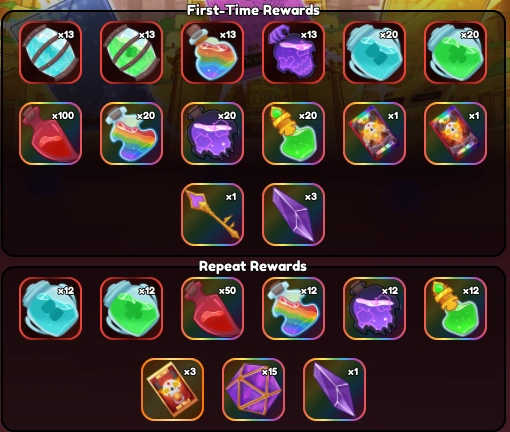Select the x3 red skull card
Screen dimensions: 510x432
tap(172, 390)
